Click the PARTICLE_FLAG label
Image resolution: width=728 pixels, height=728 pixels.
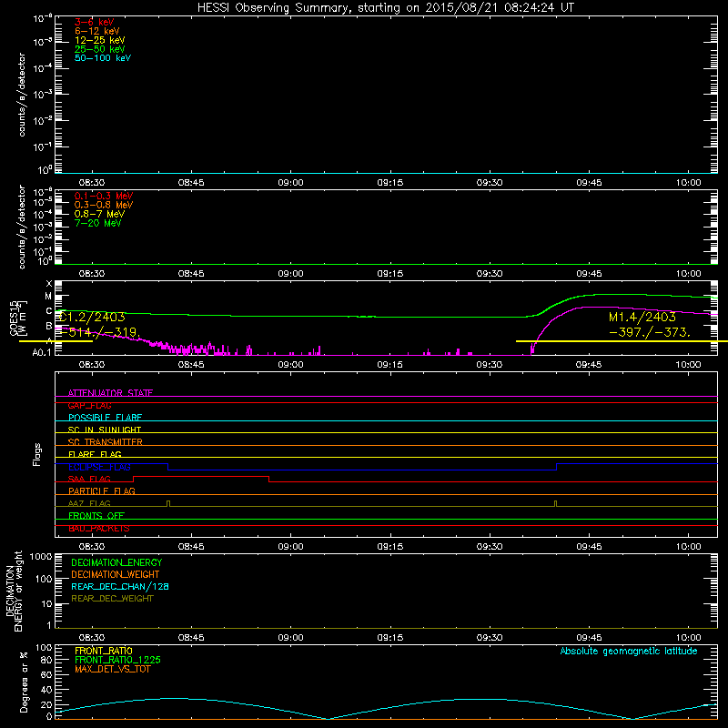102,490
